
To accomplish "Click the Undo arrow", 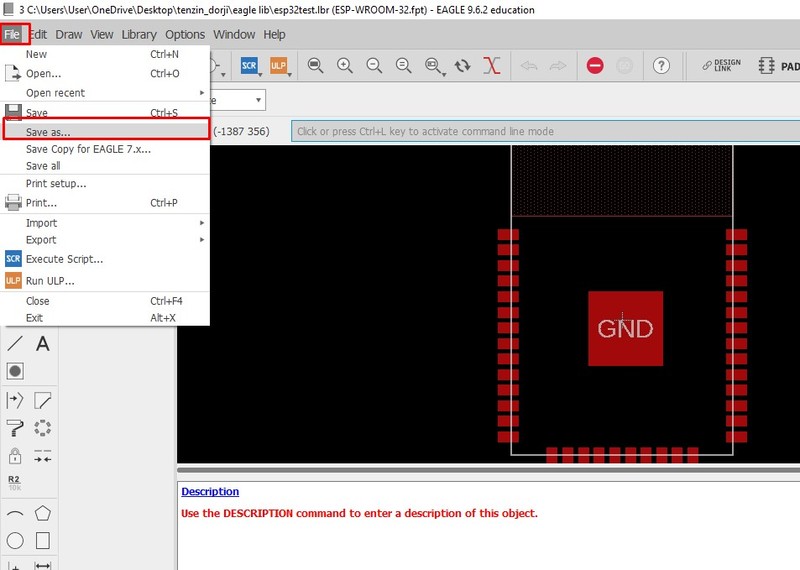I will click(529, 65).
